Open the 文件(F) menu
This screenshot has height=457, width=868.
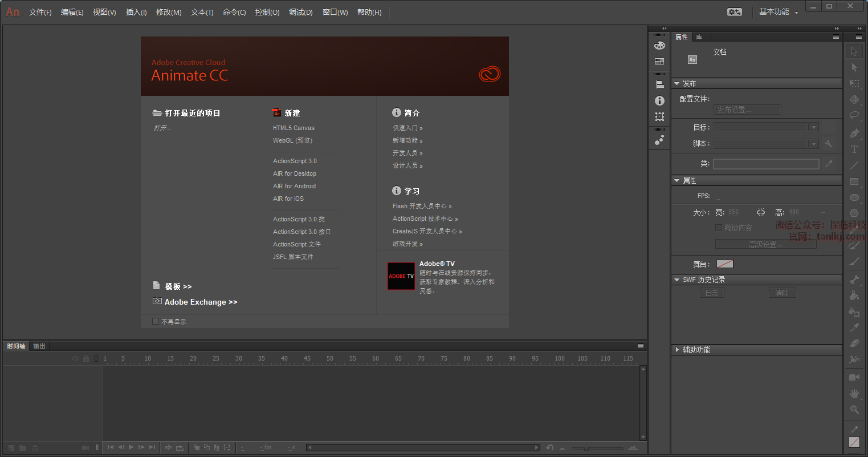point(40,12)
